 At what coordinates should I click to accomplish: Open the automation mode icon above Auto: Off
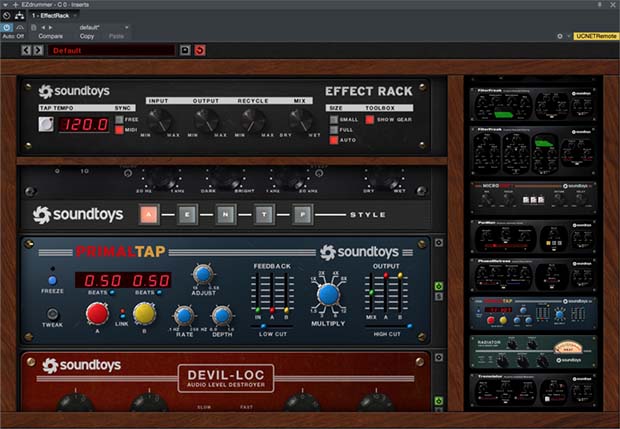20,27
